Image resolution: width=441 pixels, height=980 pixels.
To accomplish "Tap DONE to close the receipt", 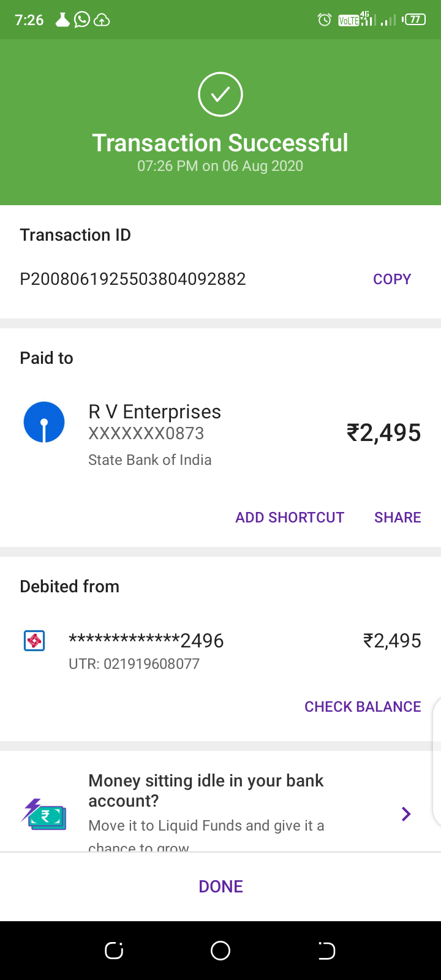I will [221, 886].
